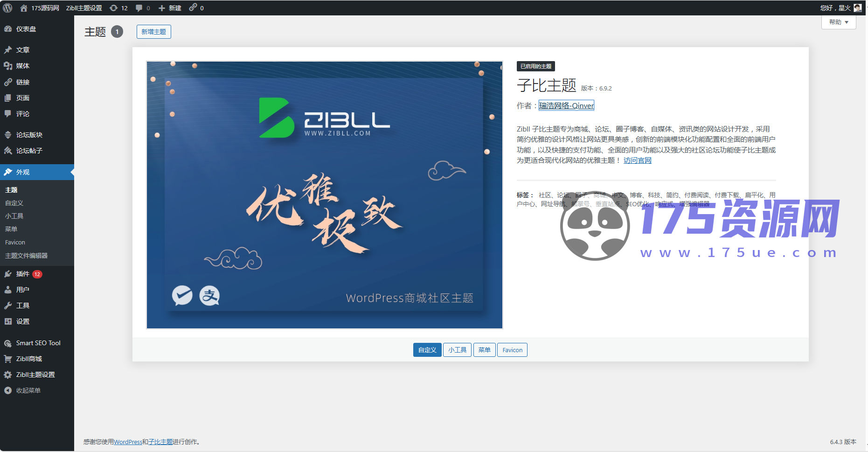Click the 外观 paintbrush icon
The image size is (868, 452).
8,172
